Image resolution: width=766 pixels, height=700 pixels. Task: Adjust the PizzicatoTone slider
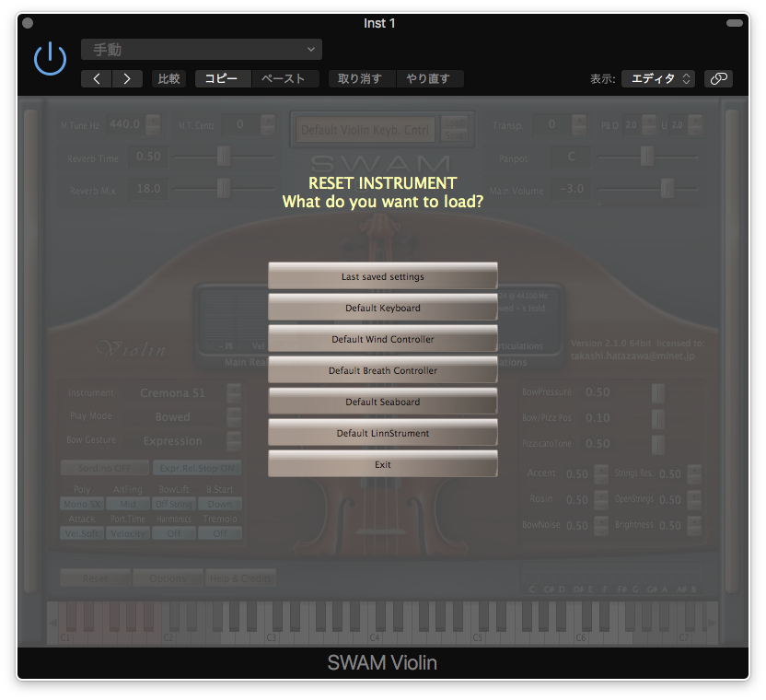tap(658, 444)
